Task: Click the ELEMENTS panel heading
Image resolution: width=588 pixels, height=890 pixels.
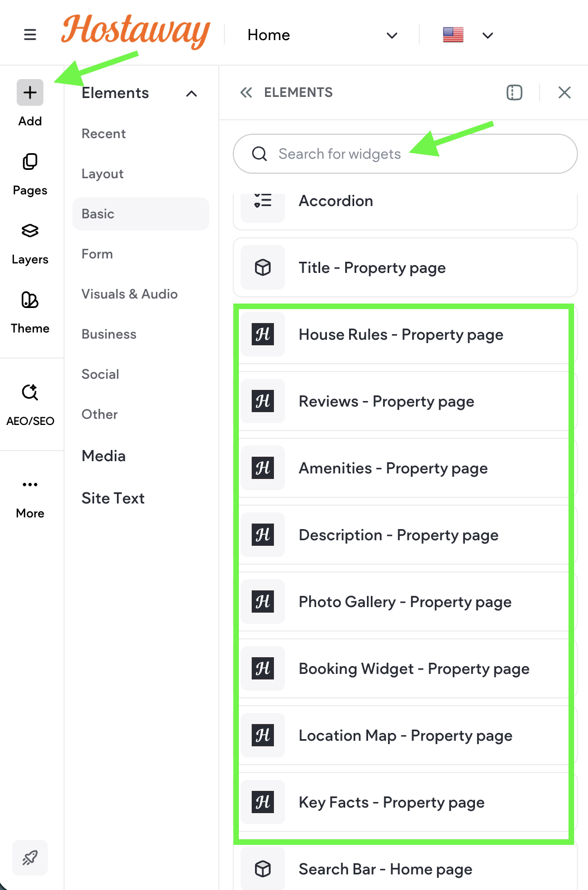Action: click(x=298, y=92)
